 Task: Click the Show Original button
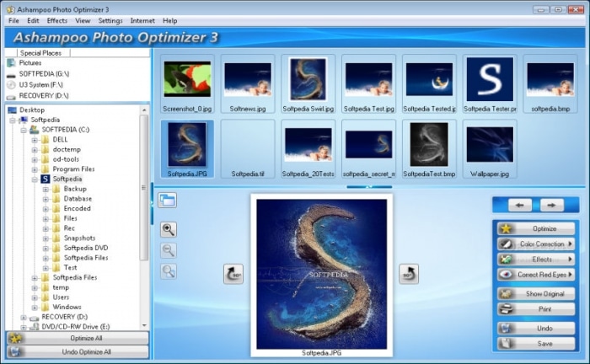pyautogui.click(x=536, y=294)
